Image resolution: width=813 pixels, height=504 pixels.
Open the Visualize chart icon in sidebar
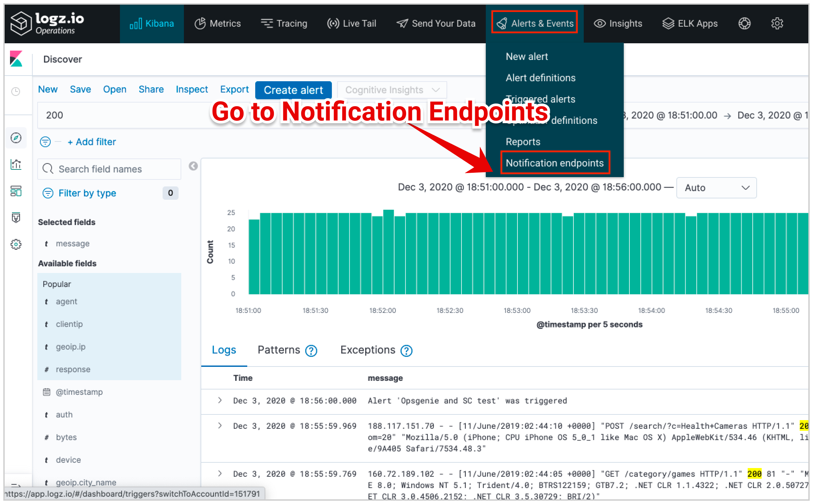pyautogui.click(x=16, y=164)
